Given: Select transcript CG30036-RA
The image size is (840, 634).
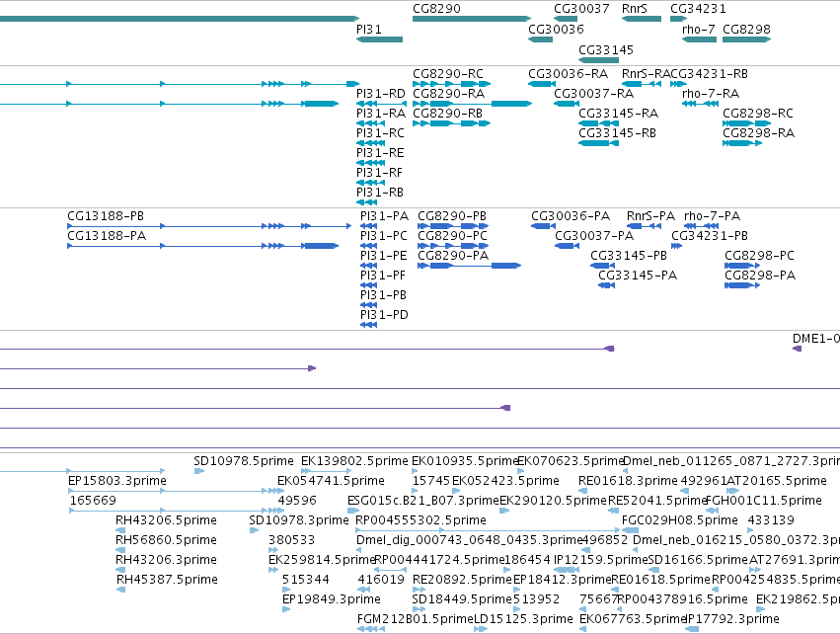Looking at the screenshot, I should click(542, 84).
